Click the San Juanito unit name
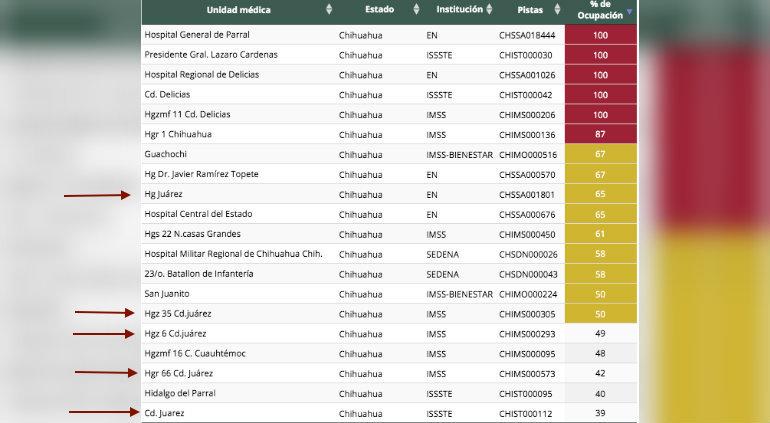 166,294
